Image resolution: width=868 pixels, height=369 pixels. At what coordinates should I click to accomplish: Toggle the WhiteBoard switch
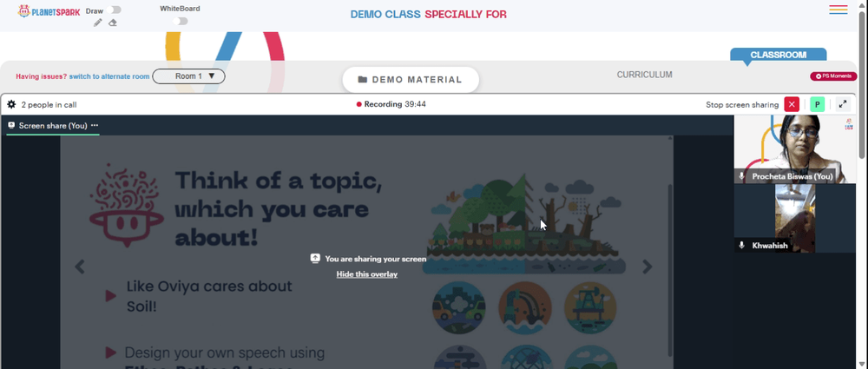coord(180,21)
